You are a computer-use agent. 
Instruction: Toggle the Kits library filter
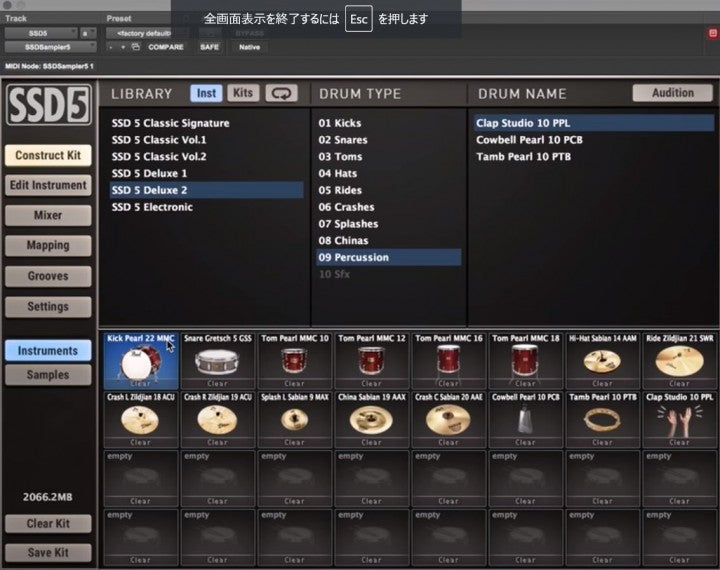(x=243, y=93)
